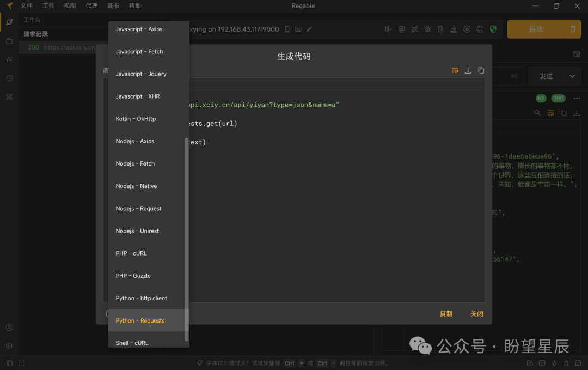The width and height of the screenshot is (588, 370).
Task: Toggle the green system proxy shield
Action: (493, 29)
